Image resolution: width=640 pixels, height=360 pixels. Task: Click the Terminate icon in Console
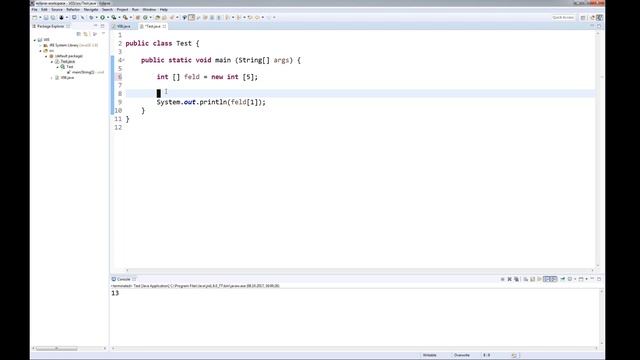[502, 279]
